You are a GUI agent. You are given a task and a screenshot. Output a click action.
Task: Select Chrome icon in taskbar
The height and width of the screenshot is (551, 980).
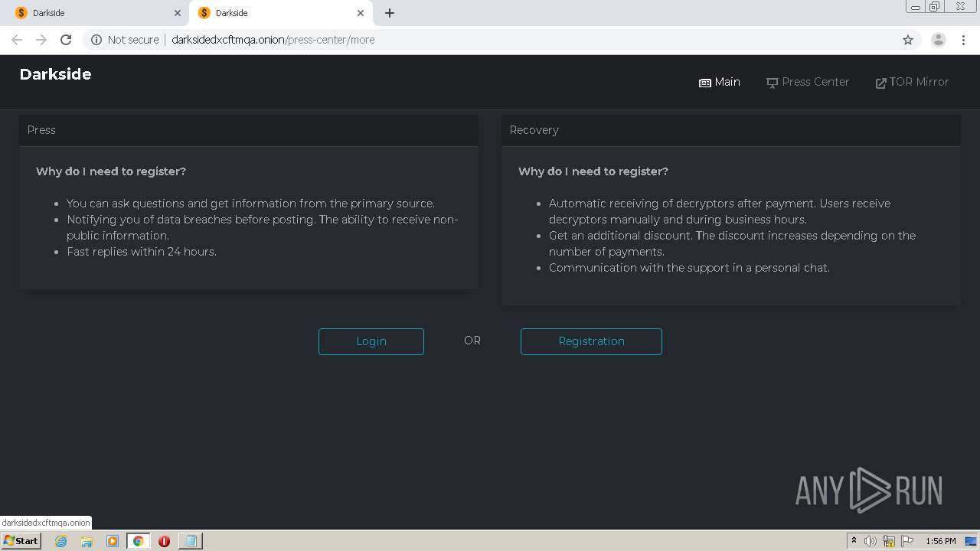(x=138, y=541)
